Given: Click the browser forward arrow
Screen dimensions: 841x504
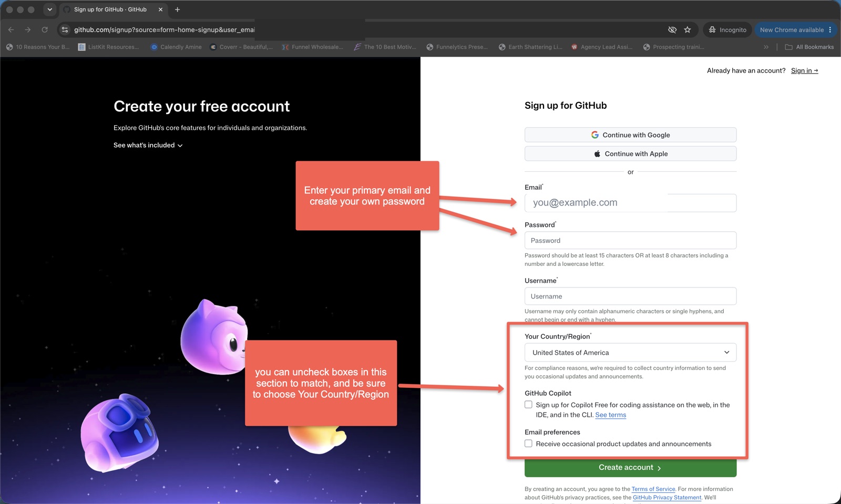Looking at the screenshot, I should (x=28, y=30).
